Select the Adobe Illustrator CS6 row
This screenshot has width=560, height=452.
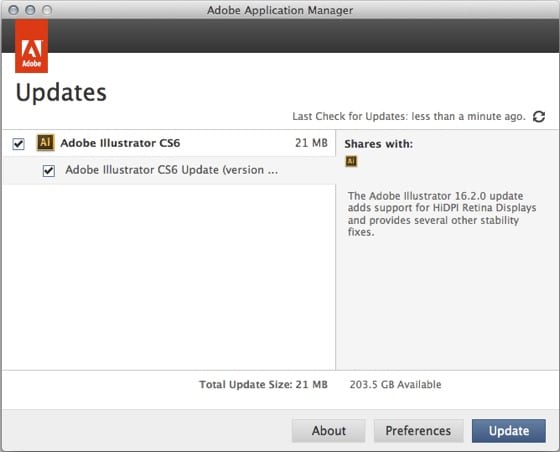pyautogui.click(x=169, y=143)
